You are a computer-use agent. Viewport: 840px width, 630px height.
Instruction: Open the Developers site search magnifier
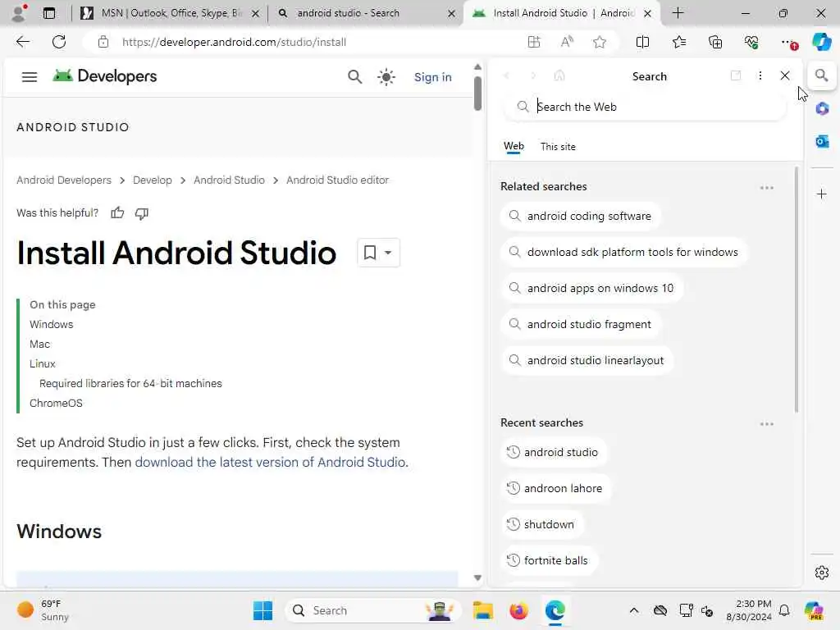354,77
